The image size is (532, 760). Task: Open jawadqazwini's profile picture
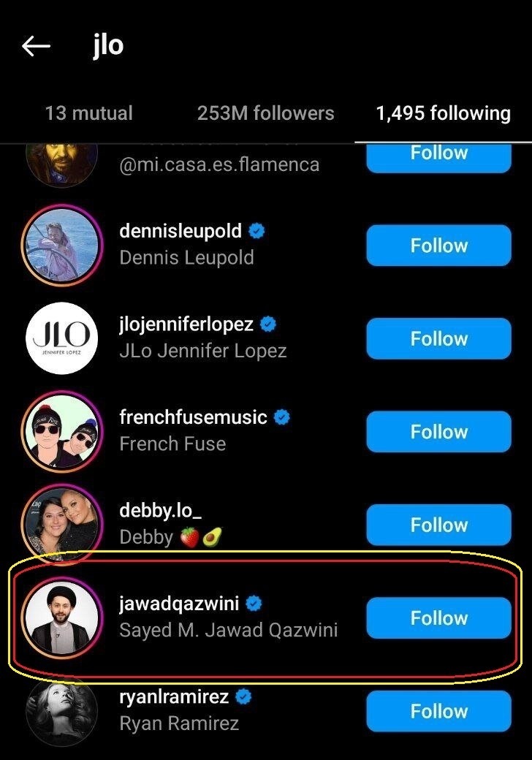click(x=61, y=617)
